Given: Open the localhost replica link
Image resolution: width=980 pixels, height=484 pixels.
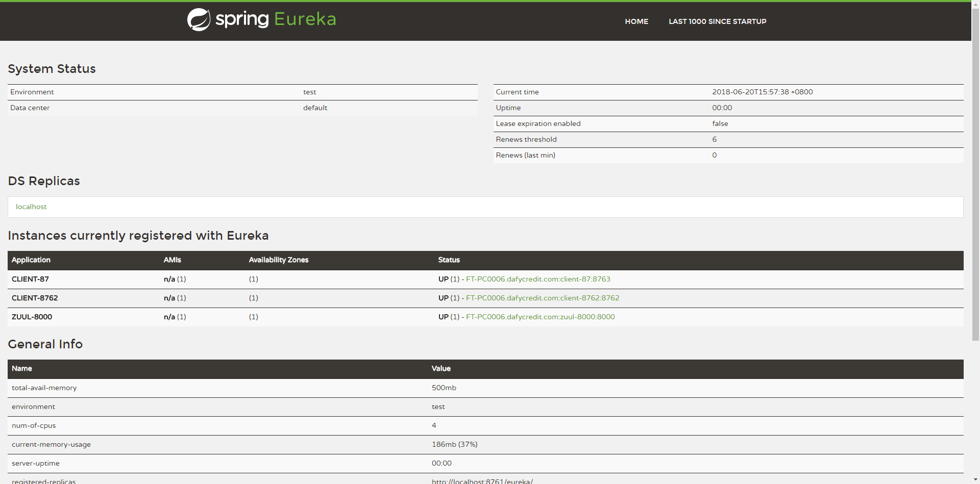Looking at the screenshot, I should [31, 207].
